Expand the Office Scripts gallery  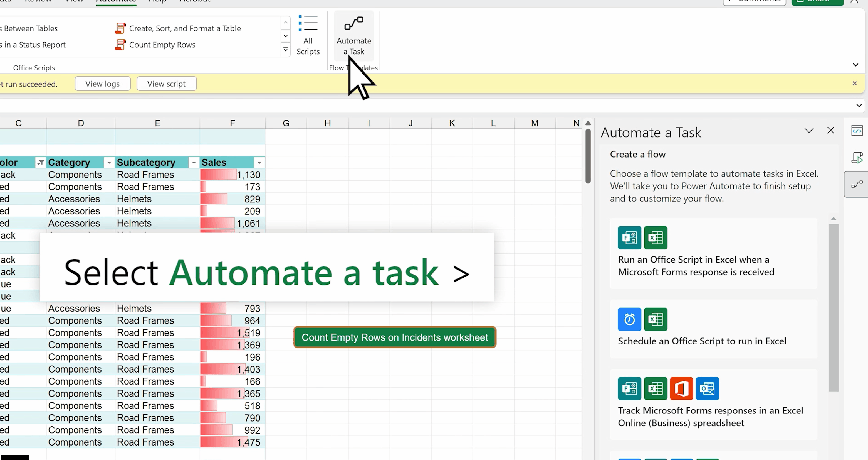pyautogui.click(x=285, y=50)
